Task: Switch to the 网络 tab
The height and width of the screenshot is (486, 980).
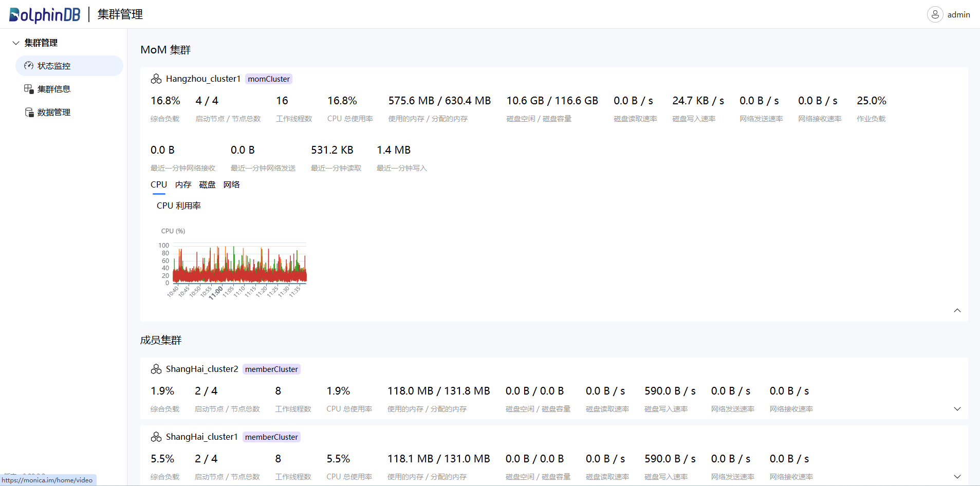Action: [231, 184]
